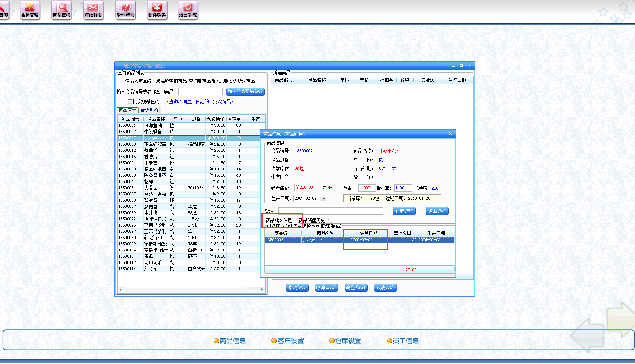Click the product search input field

pos(200,92)
